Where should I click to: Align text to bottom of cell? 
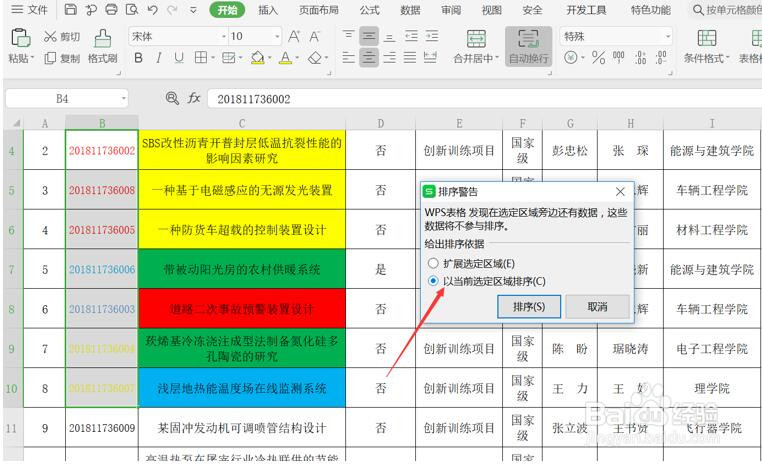point(389,35)
